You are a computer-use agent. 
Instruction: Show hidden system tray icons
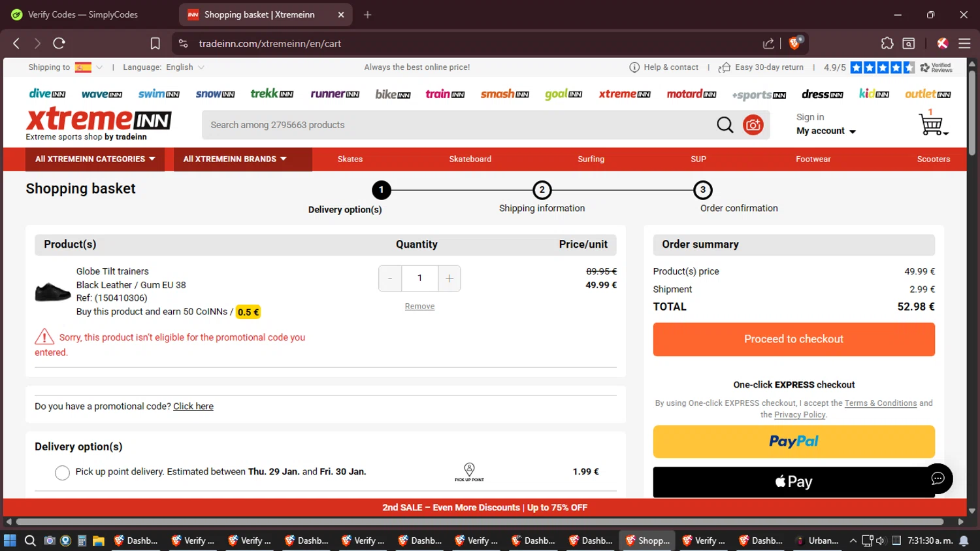853,541
